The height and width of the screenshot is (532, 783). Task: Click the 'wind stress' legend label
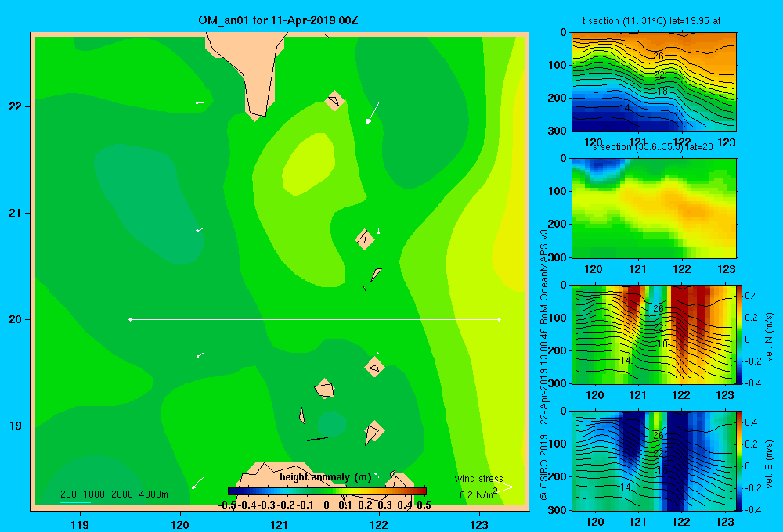pos(479,478)
